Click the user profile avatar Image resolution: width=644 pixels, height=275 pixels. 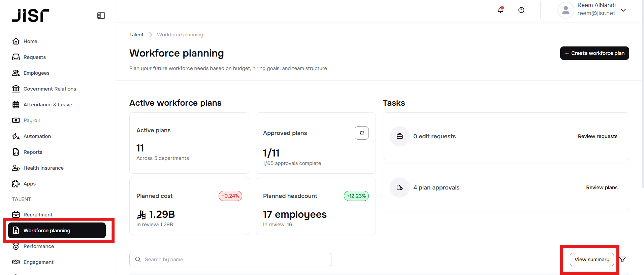coord(566,10)
